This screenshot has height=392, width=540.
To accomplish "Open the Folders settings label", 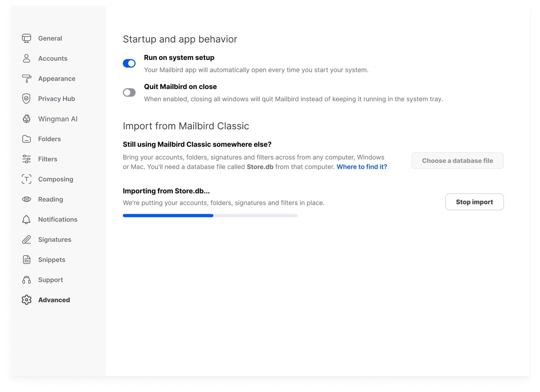I will tap(49, 139).
